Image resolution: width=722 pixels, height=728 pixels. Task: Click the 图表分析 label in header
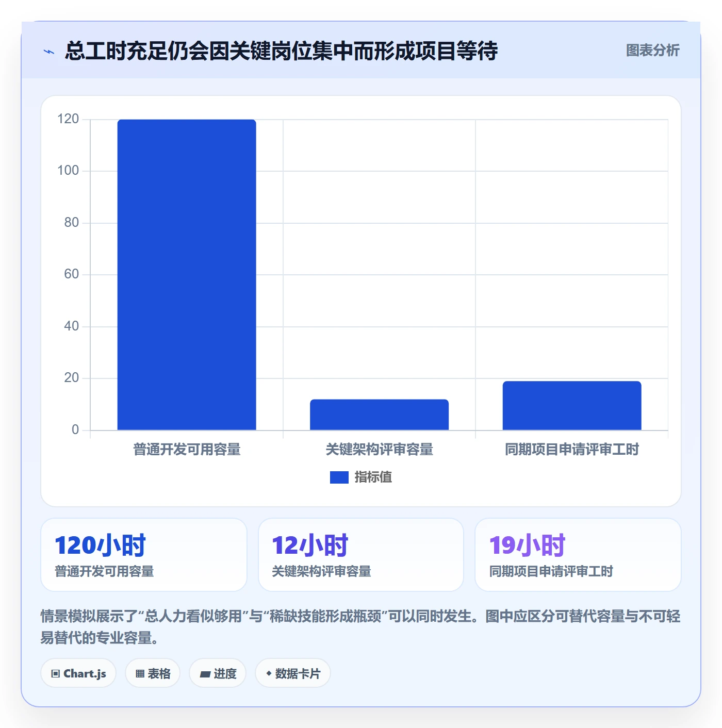coord(652,51)
